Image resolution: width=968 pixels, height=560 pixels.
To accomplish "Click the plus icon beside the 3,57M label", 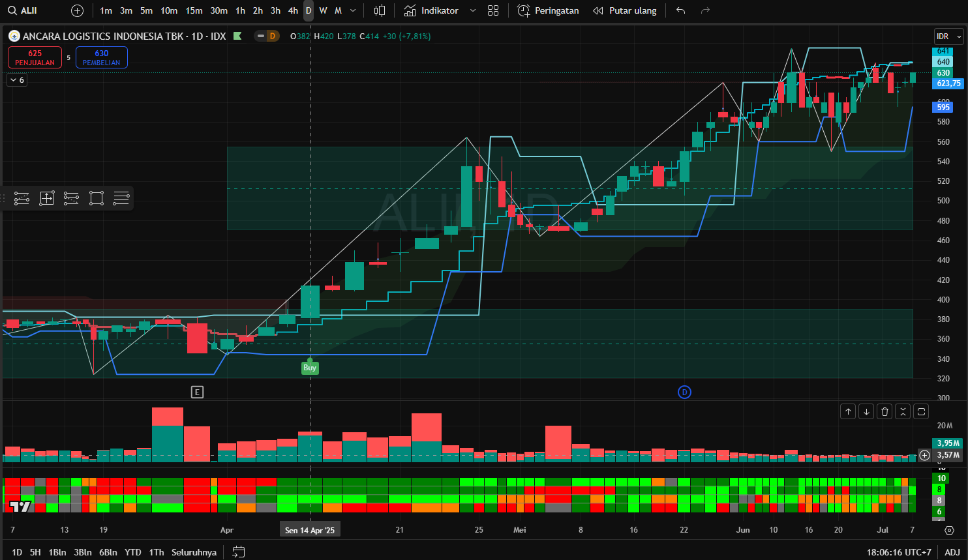I will point(924,455).
